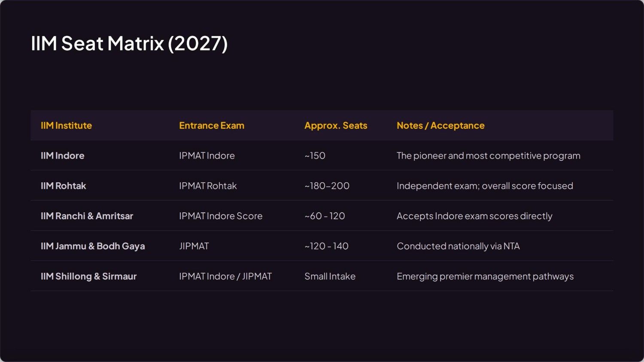Select the 'IIM Institute' column header
Screen dimensions: 644x362
[x=66, y=125]
